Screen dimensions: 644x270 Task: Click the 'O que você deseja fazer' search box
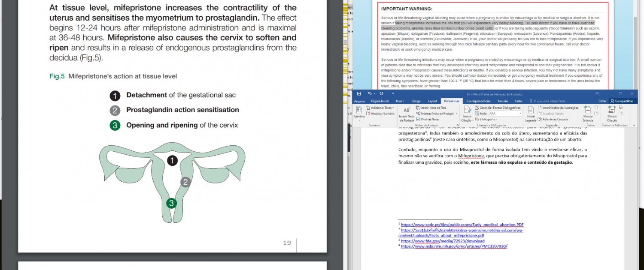tap(550, 101)
